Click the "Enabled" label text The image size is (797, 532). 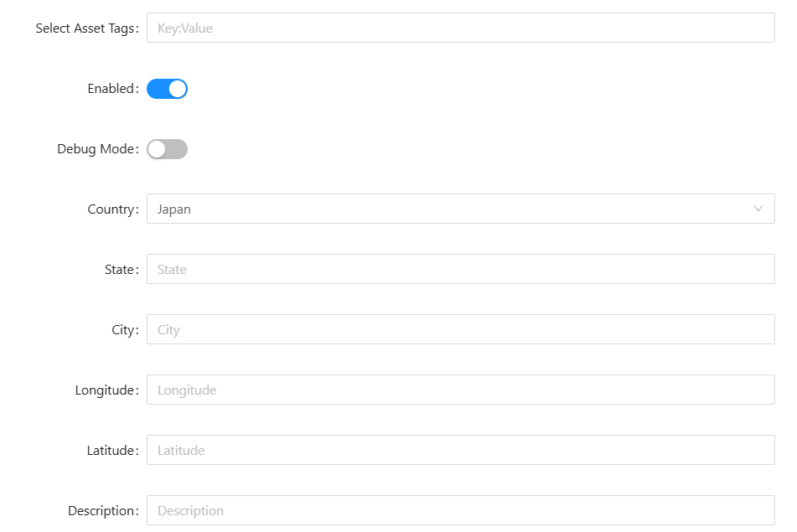point(110,89)
